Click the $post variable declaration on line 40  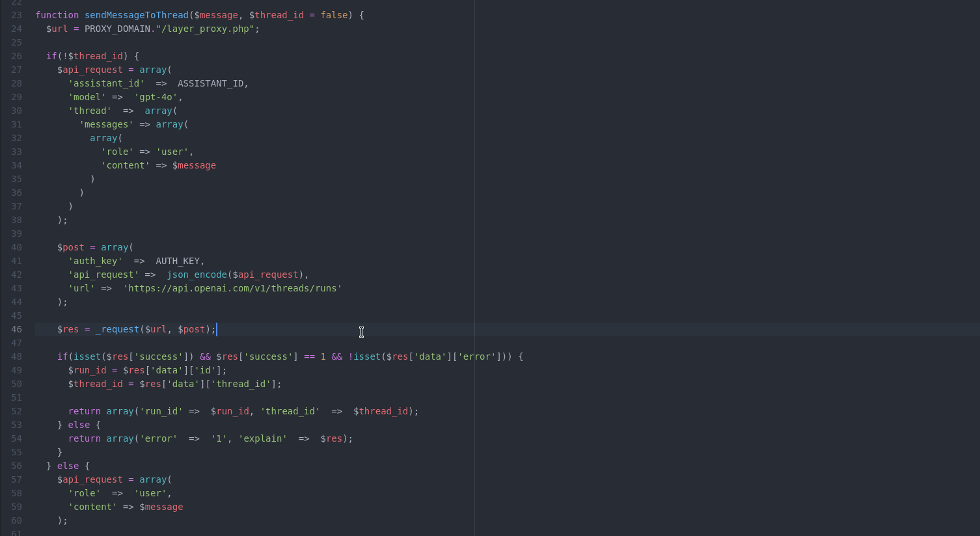pos(71,247)
